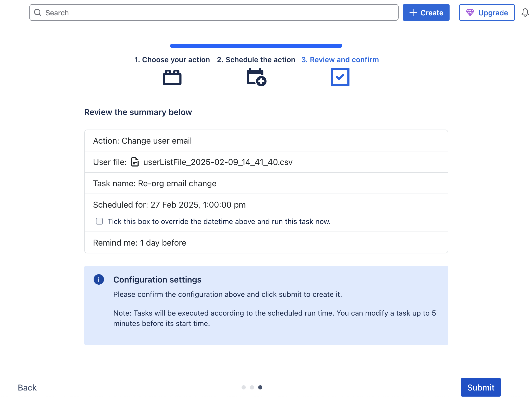Screen dimensions: 532x397
Task: Click the blue progress bar at the top
Action: pyautogui.click(x=256, y=45)
